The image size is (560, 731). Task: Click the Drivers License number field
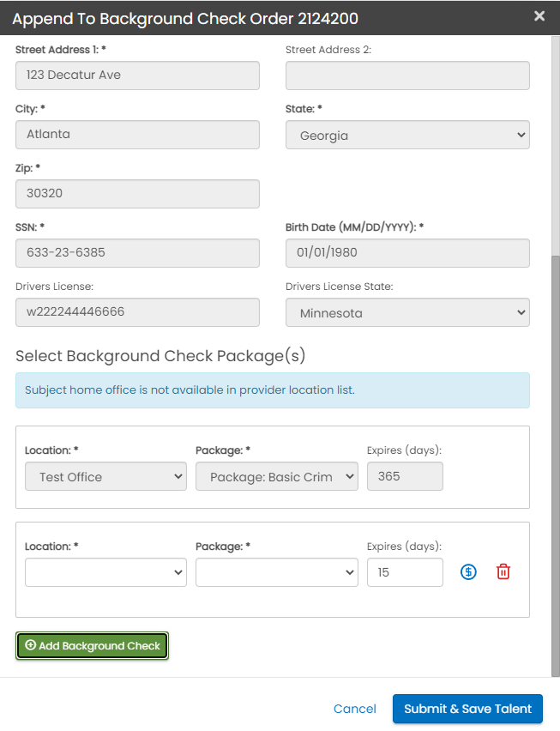pyautogui.click(x=137, y=312)
